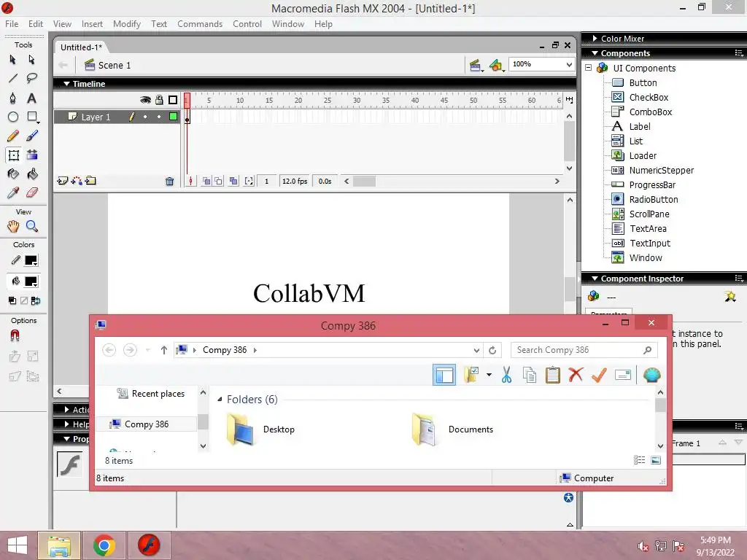Screen dimensions: 747x560
Task: Select the Free Transform tool
Action: pos(13,155)
